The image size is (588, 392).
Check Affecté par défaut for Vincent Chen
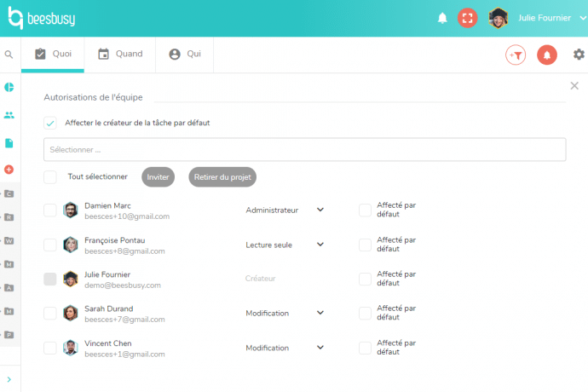tap(365, 348)
